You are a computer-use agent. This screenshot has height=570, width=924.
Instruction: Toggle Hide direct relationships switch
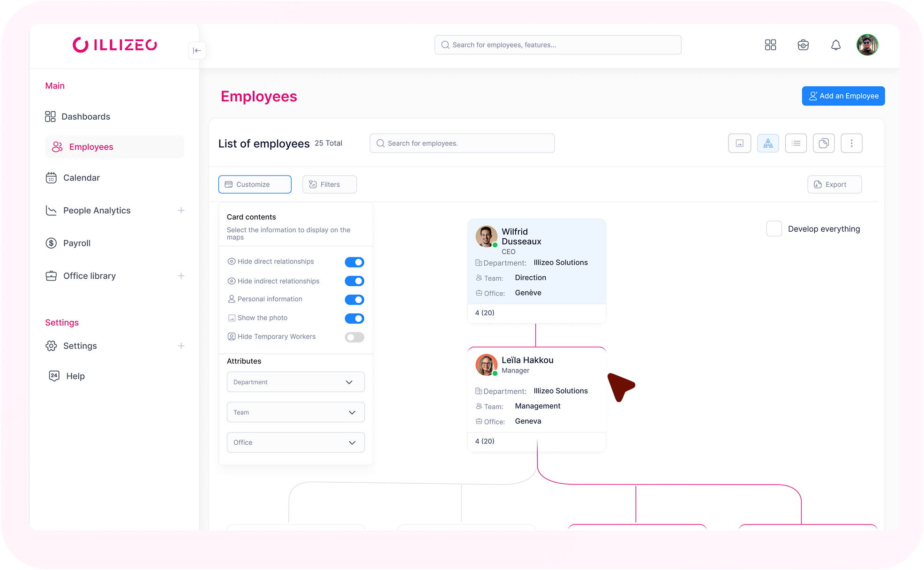pos(354,262)
